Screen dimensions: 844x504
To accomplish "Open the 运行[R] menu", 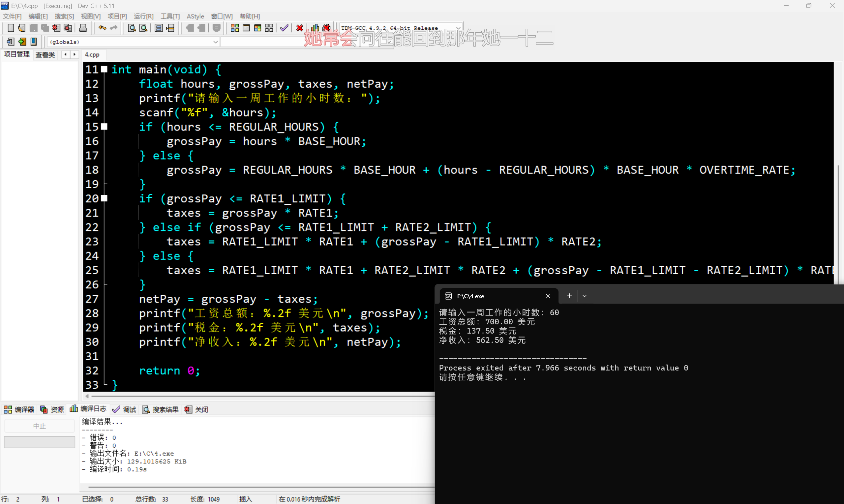I will click(144, 16).
